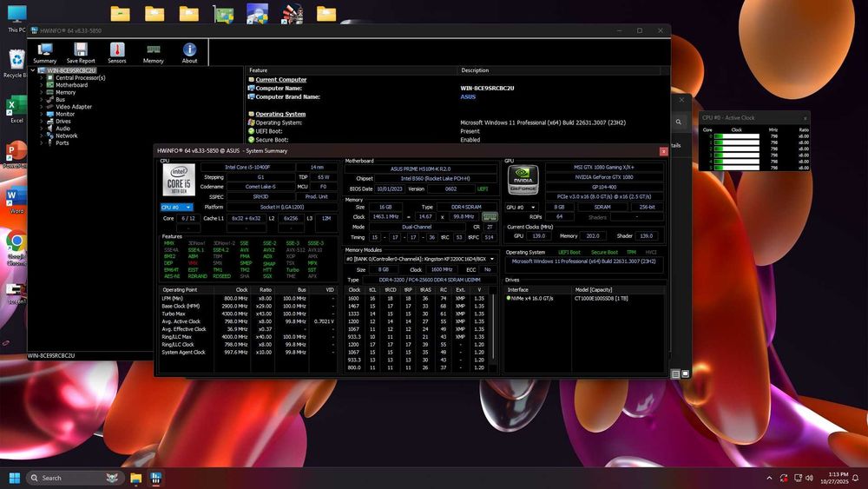The image size is (868, 489).
Task: Select the Ports tree item
Action: [62, 143]
